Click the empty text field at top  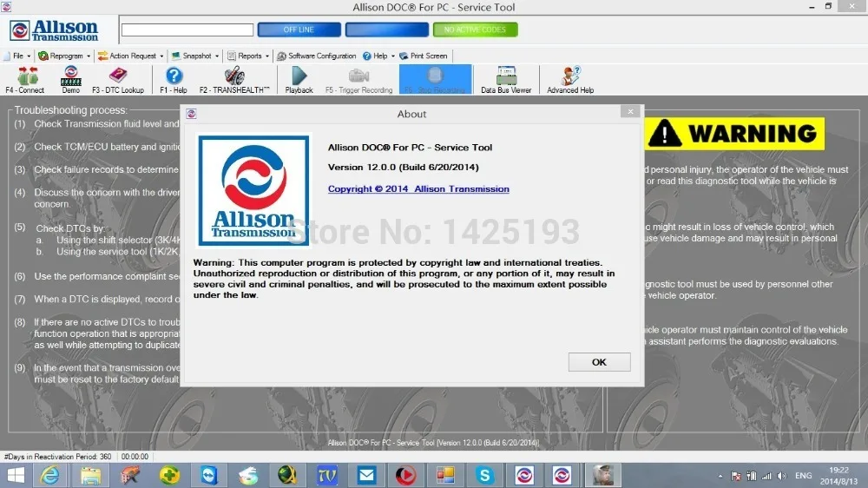[x=187, y=30]
